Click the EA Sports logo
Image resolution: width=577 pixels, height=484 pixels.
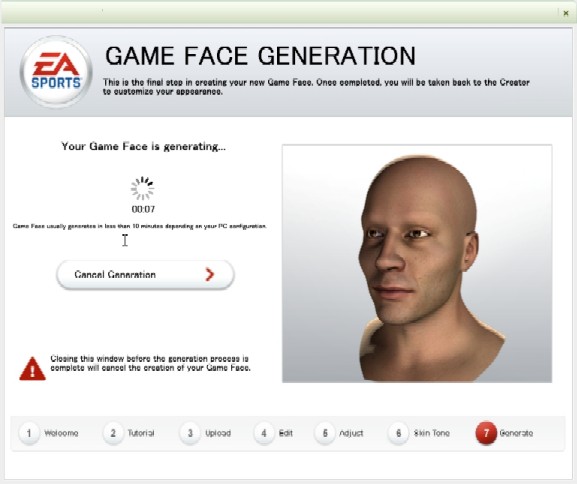[56, 72]
